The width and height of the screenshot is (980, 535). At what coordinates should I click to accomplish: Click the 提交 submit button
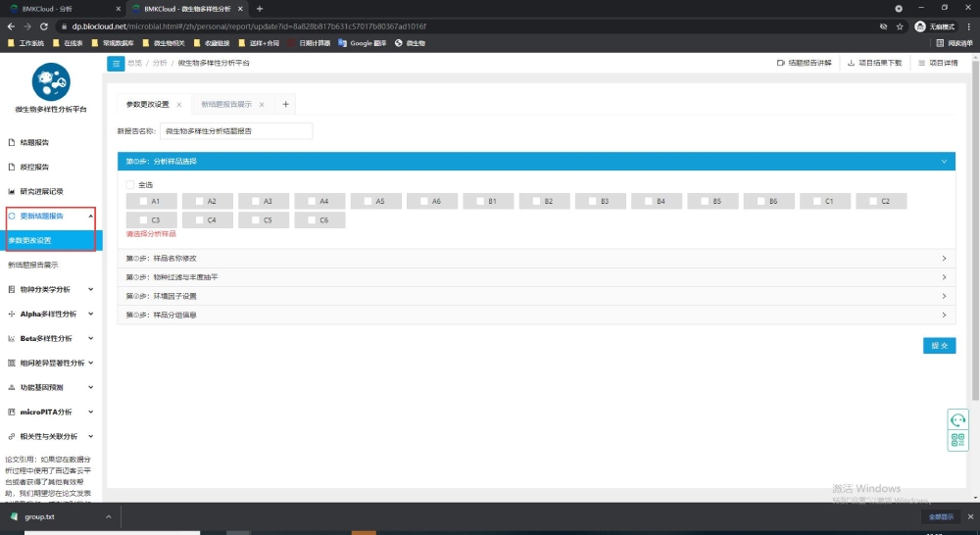pos(938,346)
